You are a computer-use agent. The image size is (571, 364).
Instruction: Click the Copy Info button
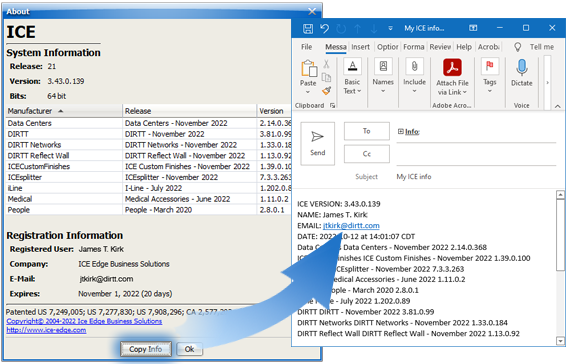(146, 349)
